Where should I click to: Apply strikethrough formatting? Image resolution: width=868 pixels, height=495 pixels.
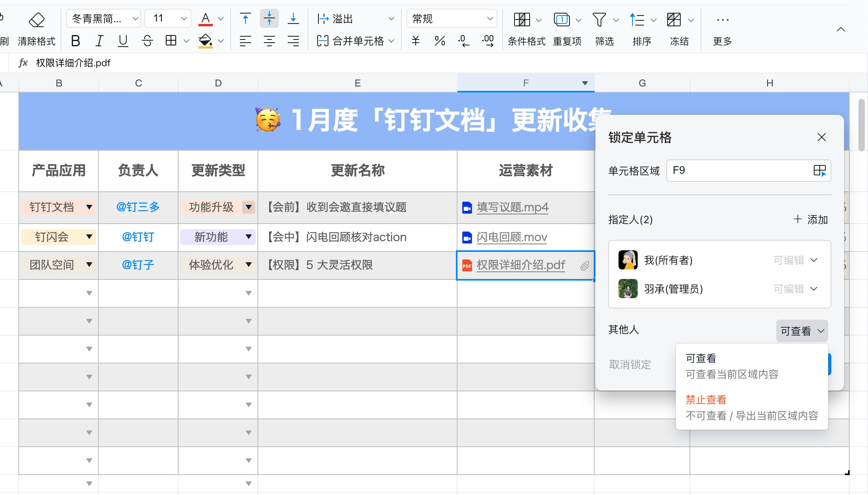point(147,40)
